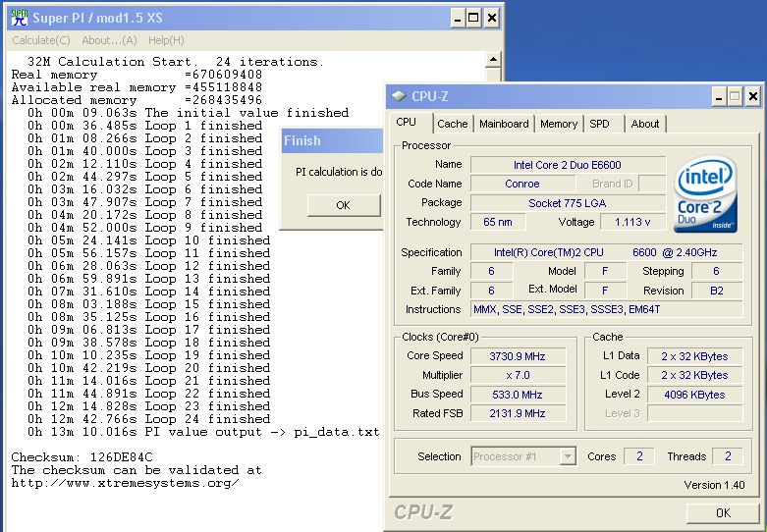
Task: Open the About...(A) menu in Super PI
Action: point(109,40)
